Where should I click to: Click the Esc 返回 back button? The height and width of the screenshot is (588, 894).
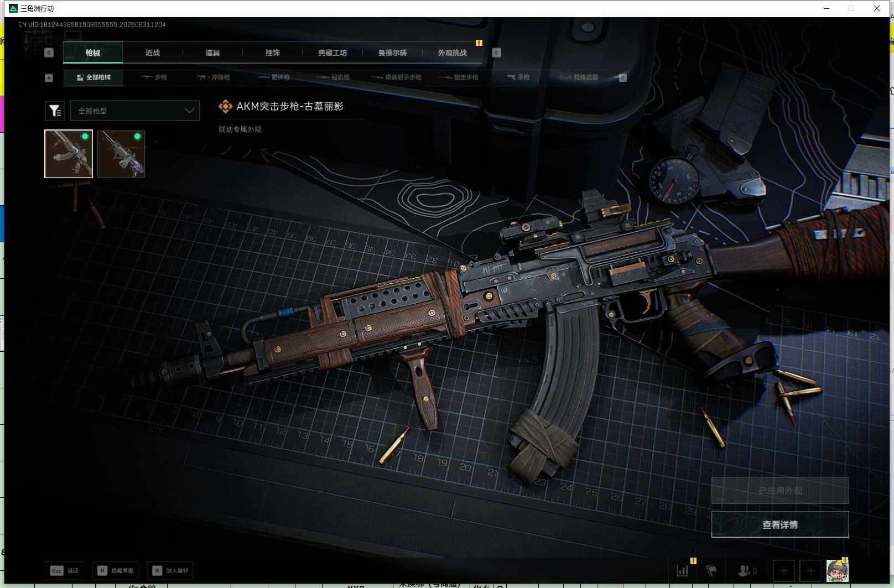64,570
